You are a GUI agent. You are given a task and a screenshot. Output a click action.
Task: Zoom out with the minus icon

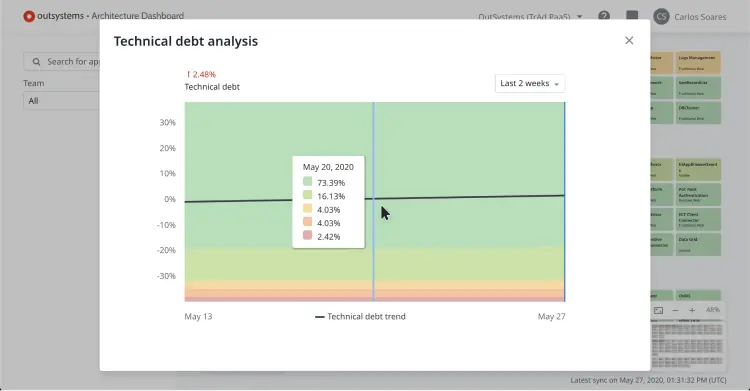point(675,310)
